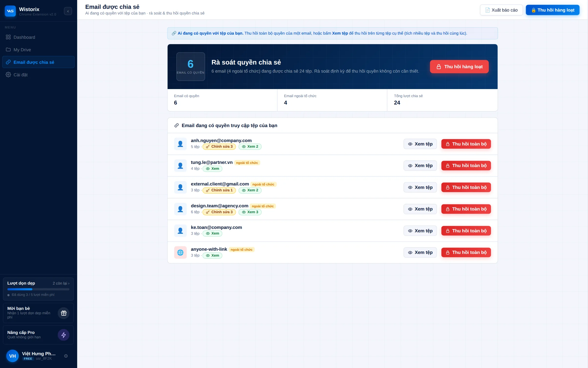Revoke all for external.client@gmail.com
The image size is (588, 368).
click(466, 187)
